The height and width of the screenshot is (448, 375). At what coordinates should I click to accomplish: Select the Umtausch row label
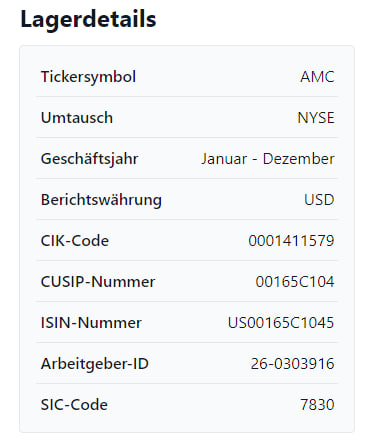coord(77,118)
